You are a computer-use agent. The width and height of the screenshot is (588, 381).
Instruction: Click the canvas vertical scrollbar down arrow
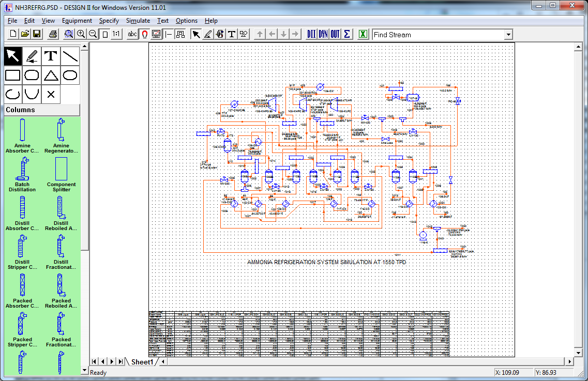(578, 353)
